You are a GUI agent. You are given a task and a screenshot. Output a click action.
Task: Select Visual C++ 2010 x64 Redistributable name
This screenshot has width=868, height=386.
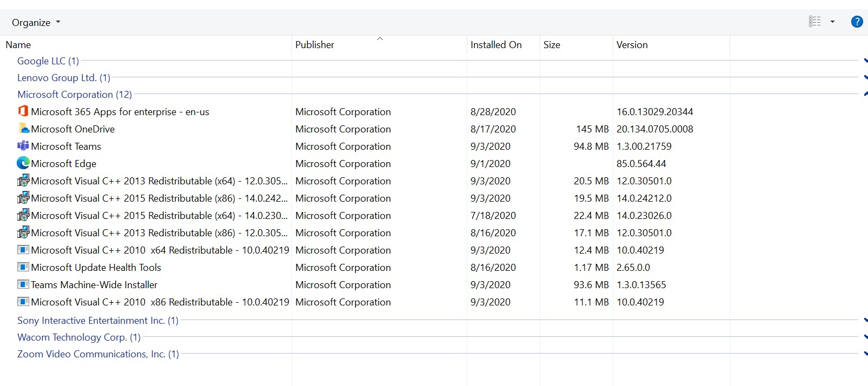pyautogui.click(x=160, y=250)
